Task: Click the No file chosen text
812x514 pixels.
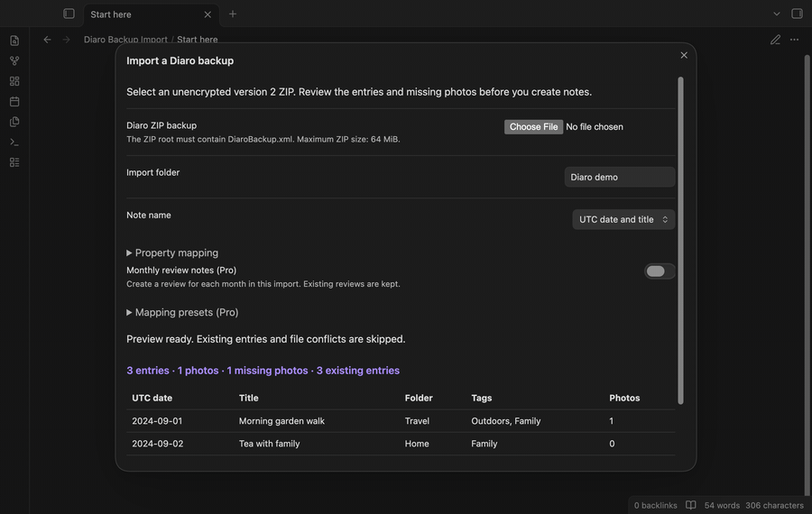Action: (595, 127)
